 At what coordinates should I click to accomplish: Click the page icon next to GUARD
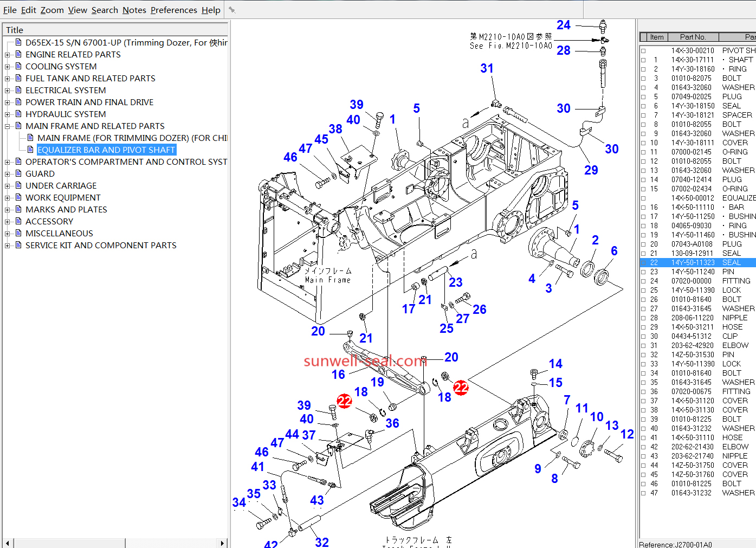[x=18, y=173]
